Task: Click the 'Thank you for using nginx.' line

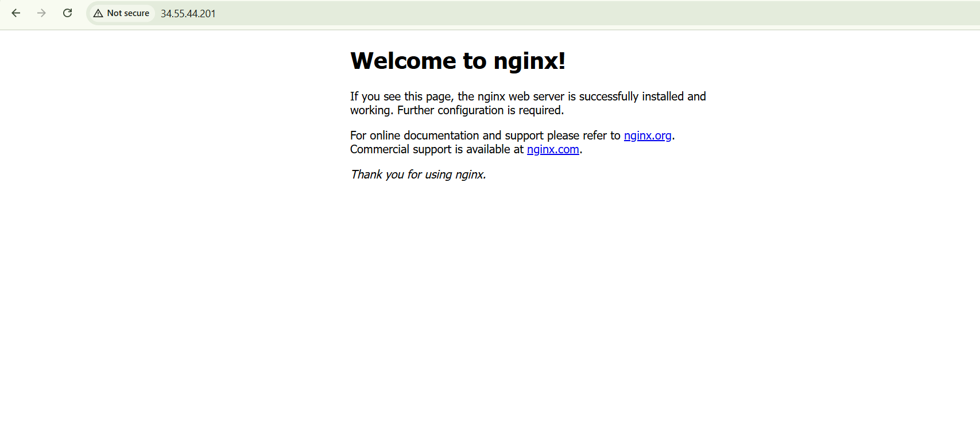Action: 419,174
